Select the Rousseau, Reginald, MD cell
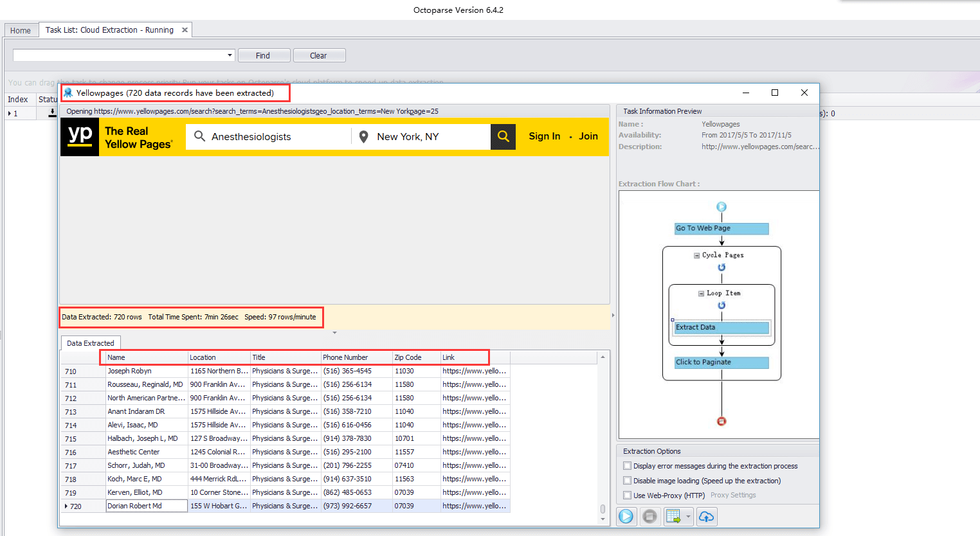The image size is (980, 536). tap(147, 384)
